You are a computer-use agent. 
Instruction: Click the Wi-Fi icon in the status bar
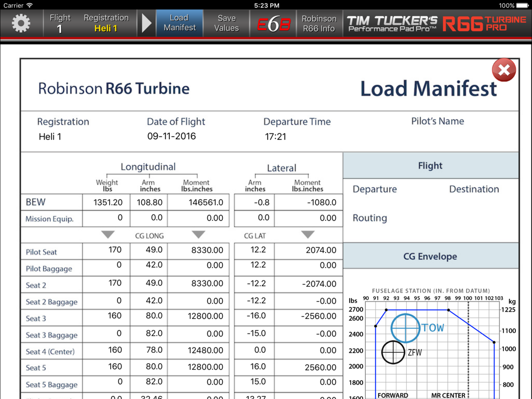[30, 6]
